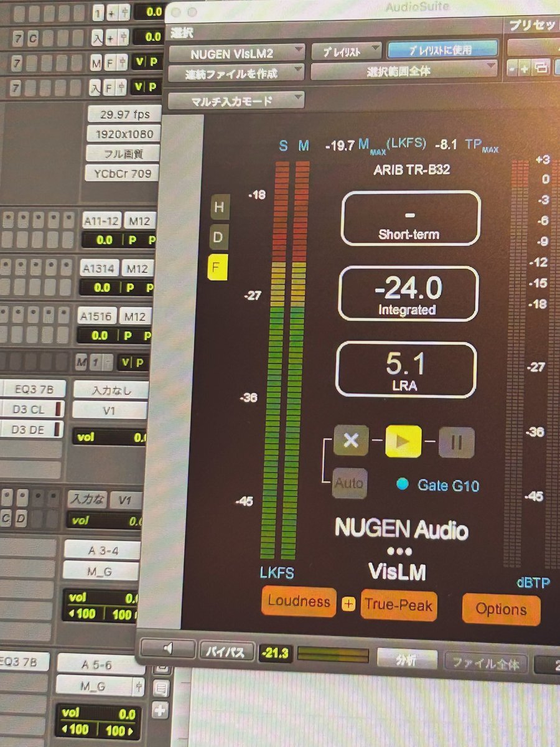Toggle the AudioSuite バイパス button
The width and height of the screenshot is (560, 747).
(227, 652)
